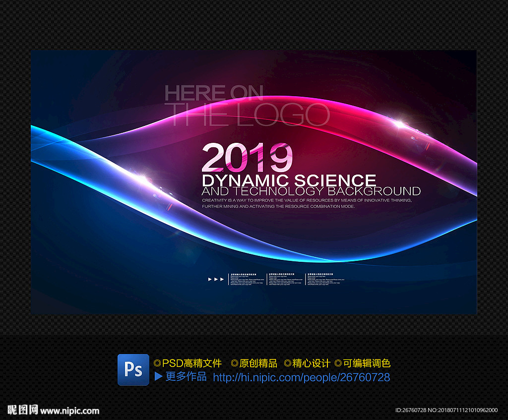Click the CREATIVITY IS A WAY paragraph

click(x=307, y=203)
